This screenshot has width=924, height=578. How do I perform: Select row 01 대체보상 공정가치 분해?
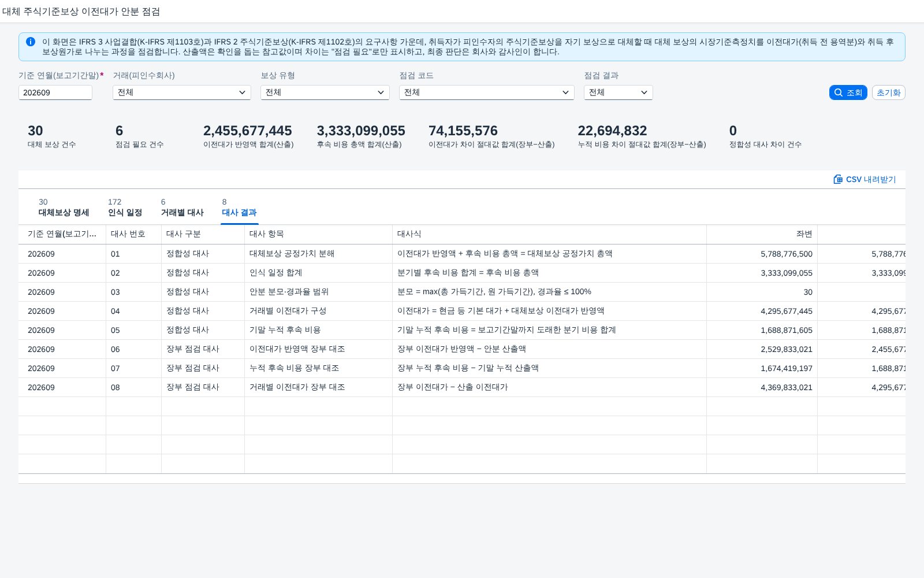[x=462, y=254]
